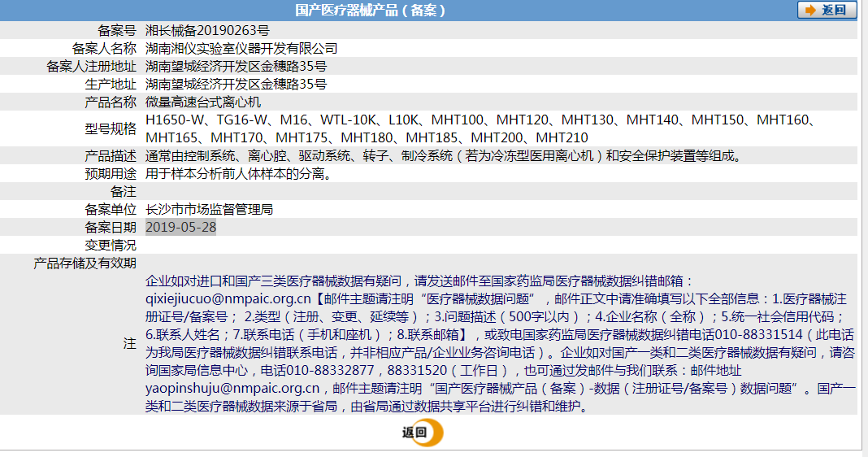This screenshot has width=868, height=457.
Task: Click the last notice line about 省局 data
Action: click(367, 406)
